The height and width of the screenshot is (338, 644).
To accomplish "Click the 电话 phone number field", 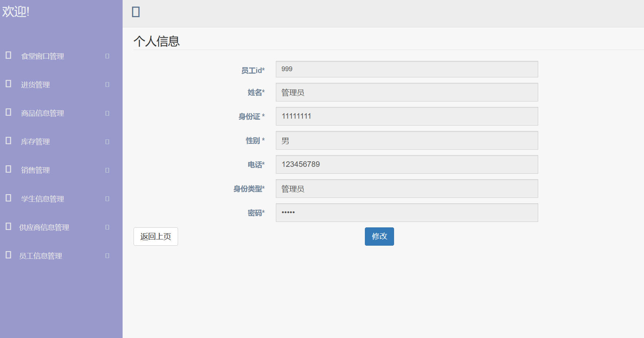I will [x=406, y=164].
